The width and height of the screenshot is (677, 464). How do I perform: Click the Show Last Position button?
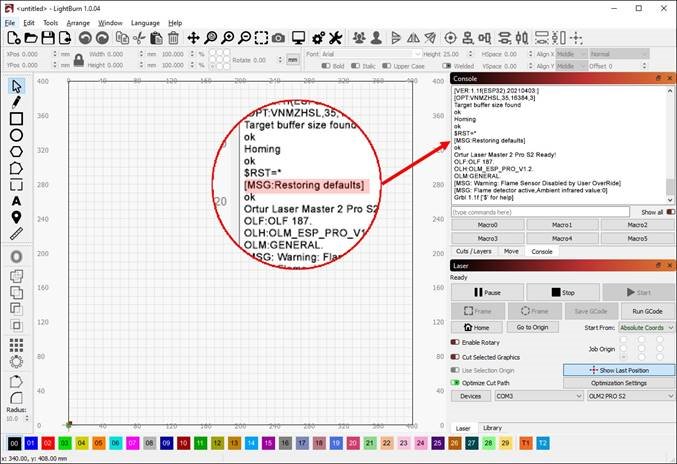619,370
